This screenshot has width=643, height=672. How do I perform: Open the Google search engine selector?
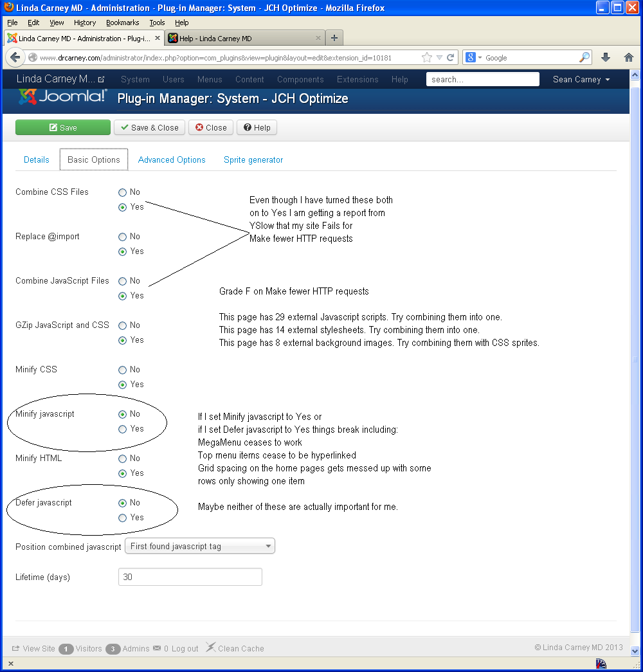(474, 57)
